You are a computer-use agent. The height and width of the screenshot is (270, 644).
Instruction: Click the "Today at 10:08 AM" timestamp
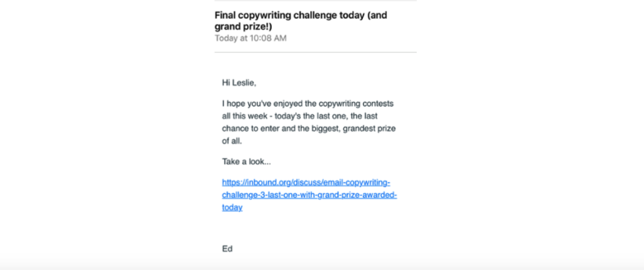coord(250,38)
